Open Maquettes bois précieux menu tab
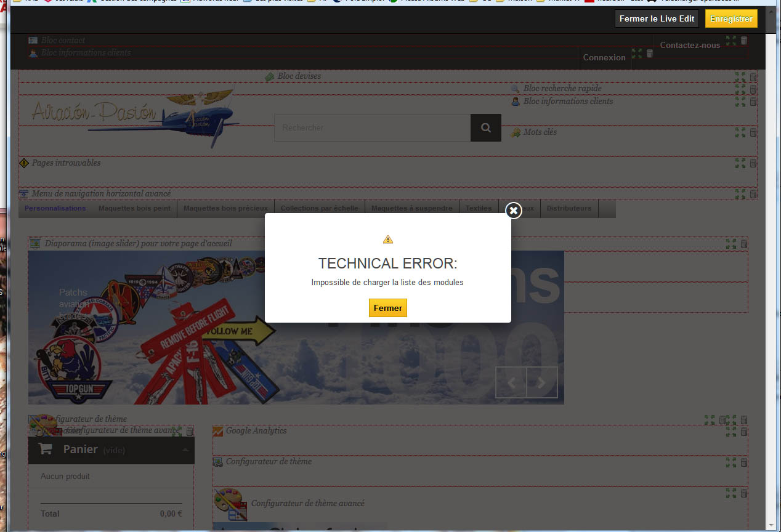Viewport: 781px width, 532px height. (225, 208)
